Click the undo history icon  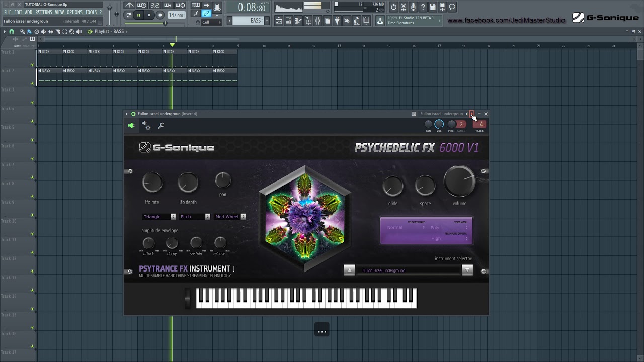393,7
